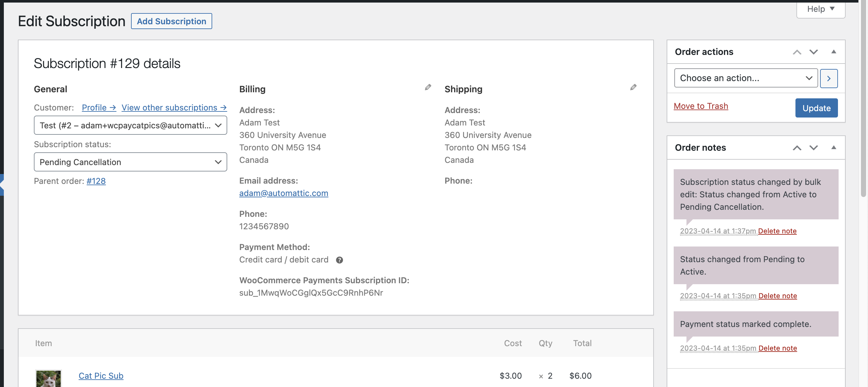Open the customer Profile link
Viewport: 868px width, 387px height.
(x=99, y=108)
